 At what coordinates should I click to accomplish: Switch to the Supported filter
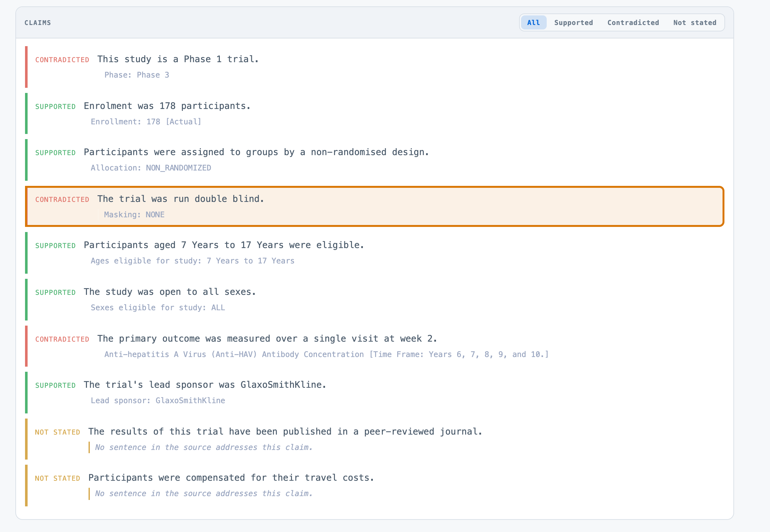pyautogui.click(x=574, y=23)
